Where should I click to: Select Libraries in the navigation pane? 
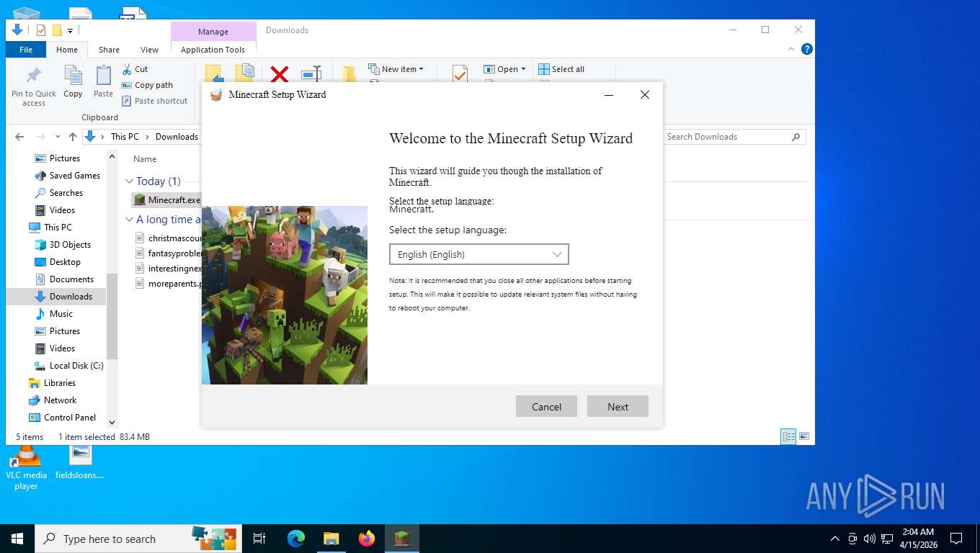click(52, 383)
